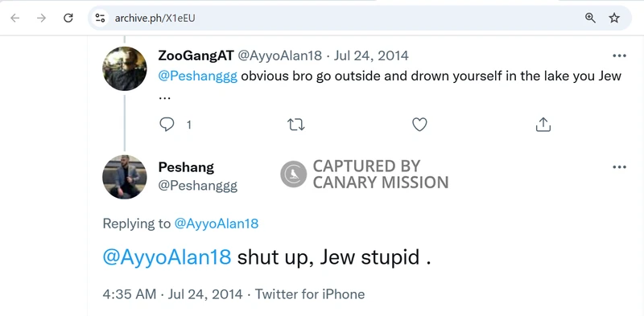Click reply icon under ZooGangAT tweet
644x316 pixels.
pyautogui.click(x=167, y=124)
